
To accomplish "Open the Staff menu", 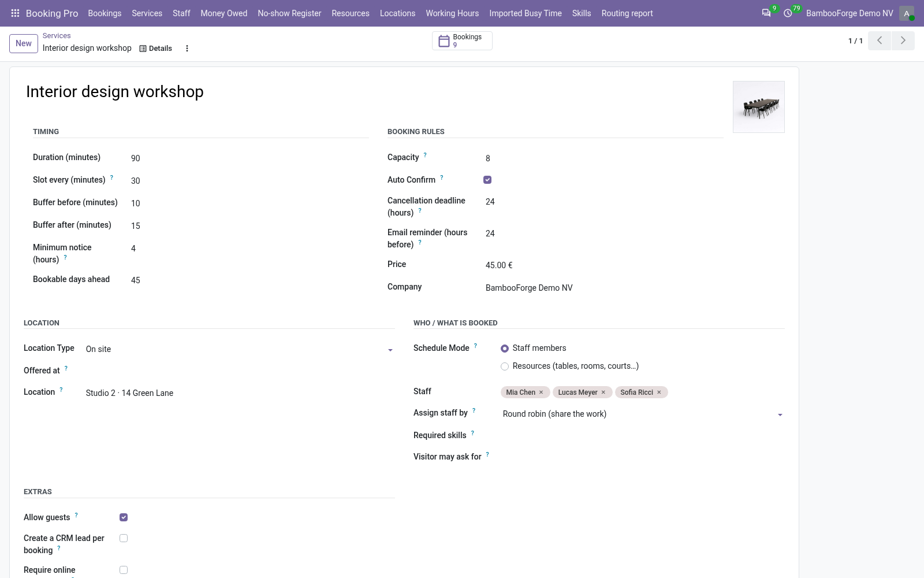I will click(181, 13).
